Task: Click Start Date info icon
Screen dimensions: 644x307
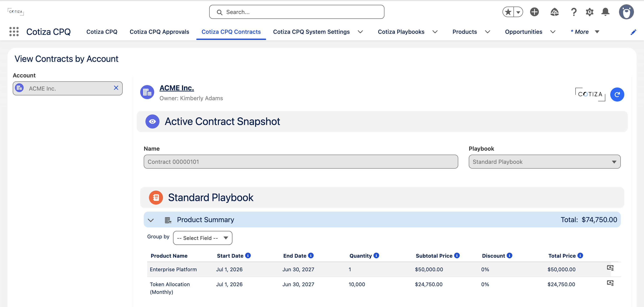Action: tap(248, 255)
